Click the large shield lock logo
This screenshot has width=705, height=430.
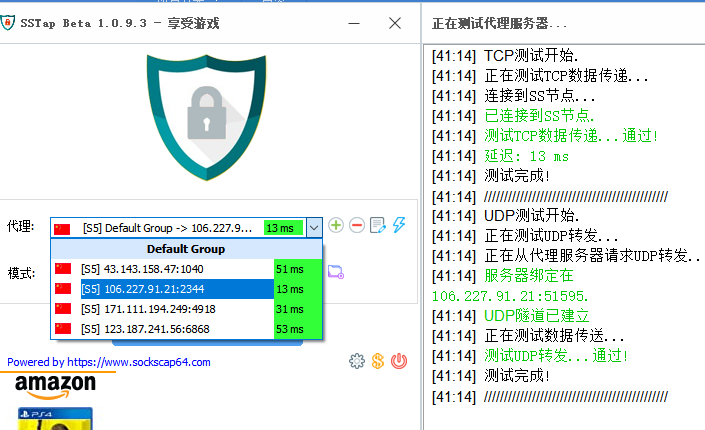pyautogui.click(x=206, y=118)
